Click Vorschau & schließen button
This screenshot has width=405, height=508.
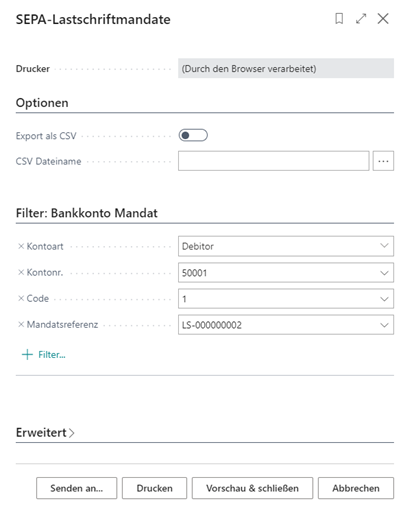[x=252, y=488]
